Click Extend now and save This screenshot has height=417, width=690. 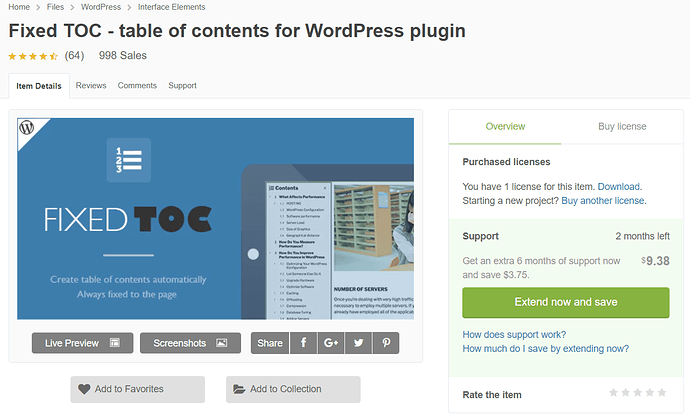(566, 303)
